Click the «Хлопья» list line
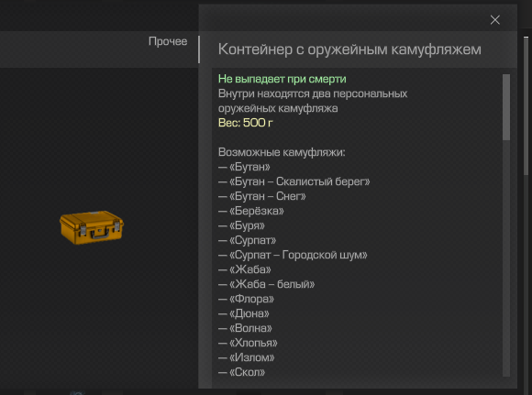The height and width of the screenshot is (395, 532). (x=248, y=343)
